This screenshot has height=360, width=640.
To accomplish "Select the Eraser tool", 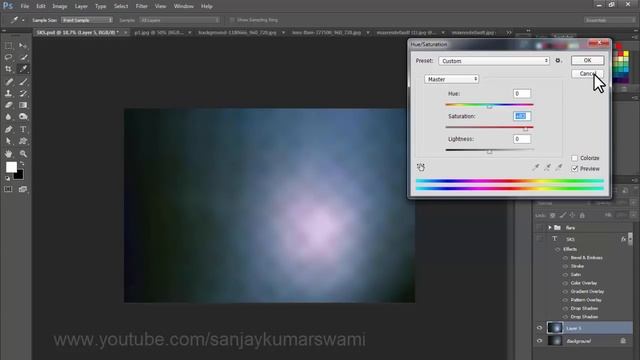I will click(x=8, y=105).
